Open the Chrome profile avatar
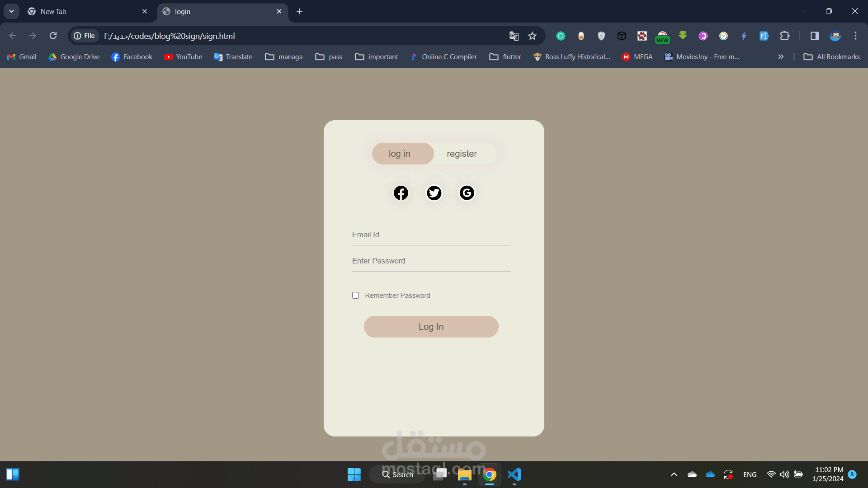This screenshot has height=488, width=868. pos(835,36)
